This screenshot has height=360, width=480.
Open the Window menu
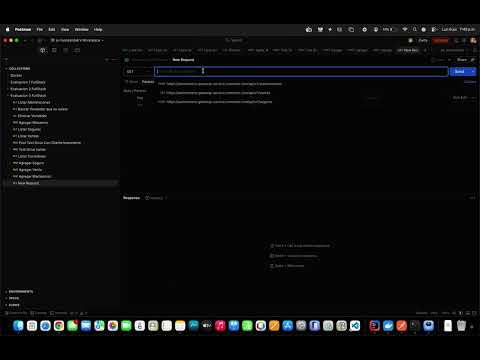coord(82,30)
